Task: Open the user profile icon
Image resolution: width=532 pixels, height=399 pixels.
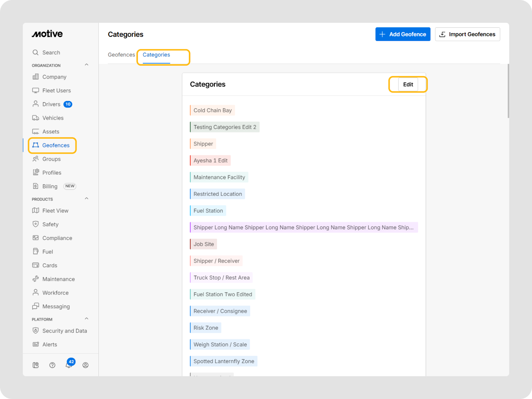Action: (85, 365)
